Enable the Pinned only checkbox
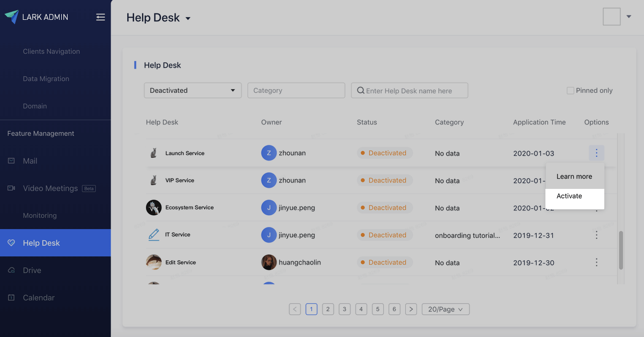 570,91
